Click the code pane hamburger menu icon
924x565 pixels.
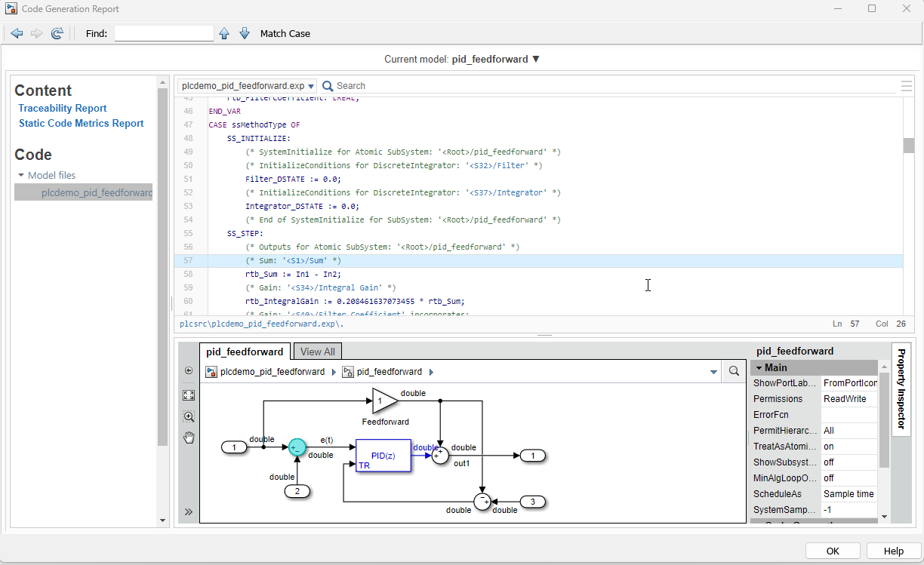tap(907, 86)
